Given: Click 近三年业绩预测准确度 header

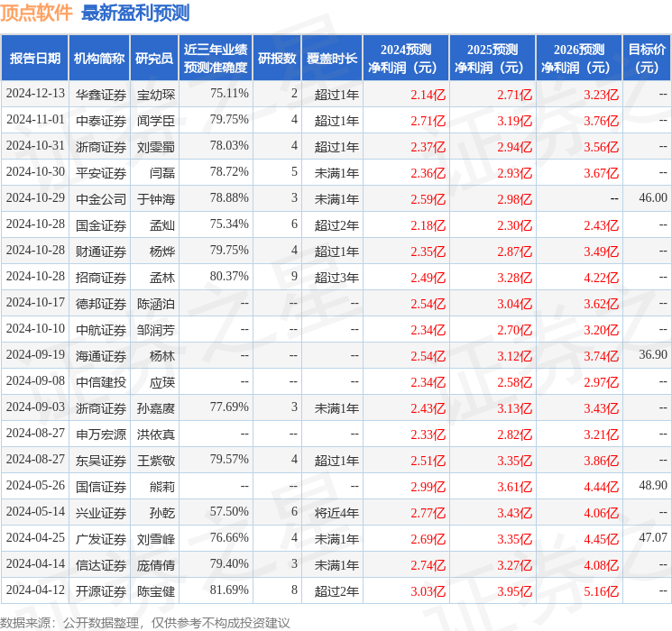Looking at the screenshot, I should [x=216, y=59].
